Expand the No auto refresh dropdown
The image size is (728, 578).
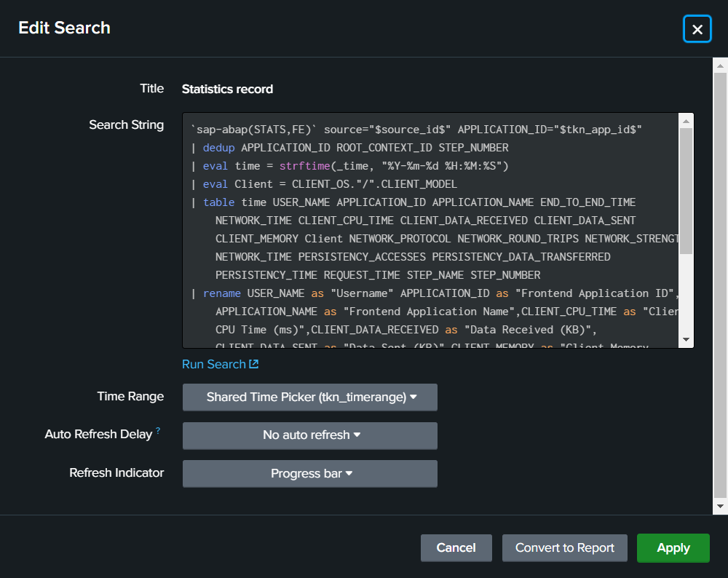pyautogui.click(x=310, y=435)
